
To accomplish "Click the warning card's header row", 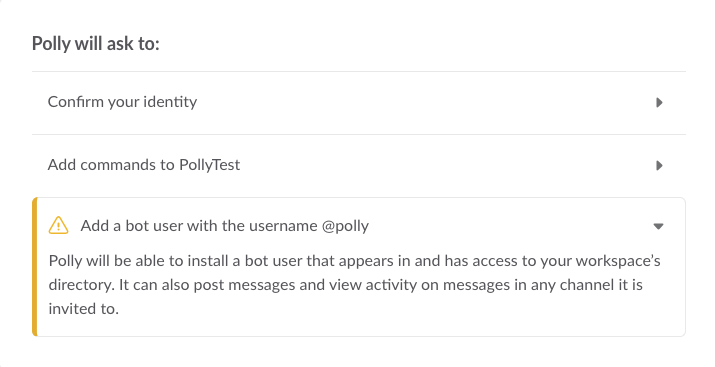I will (x=358, y=226).
